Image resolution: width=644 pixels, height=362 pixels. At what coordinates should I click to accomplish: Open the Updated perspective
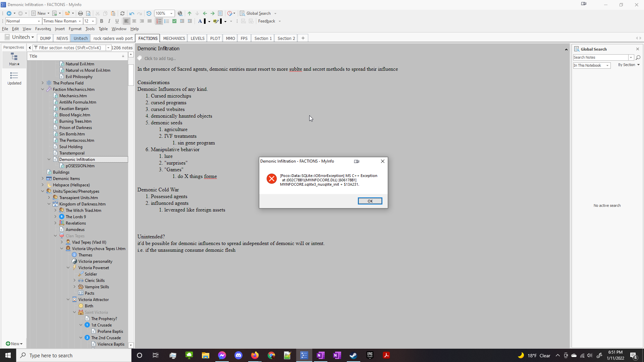tap(14, 78)
